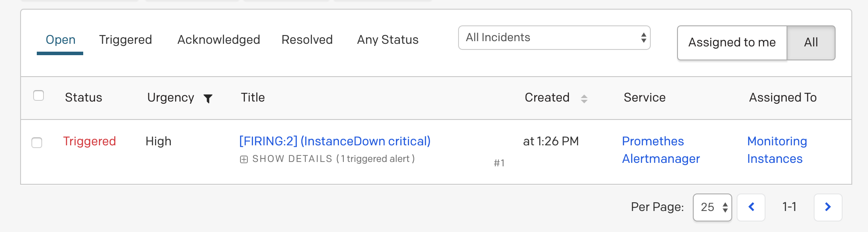868x232 pixels.
Task: Go to next page with right chevron
Action: pyautogui.click(x=828, y=207)
